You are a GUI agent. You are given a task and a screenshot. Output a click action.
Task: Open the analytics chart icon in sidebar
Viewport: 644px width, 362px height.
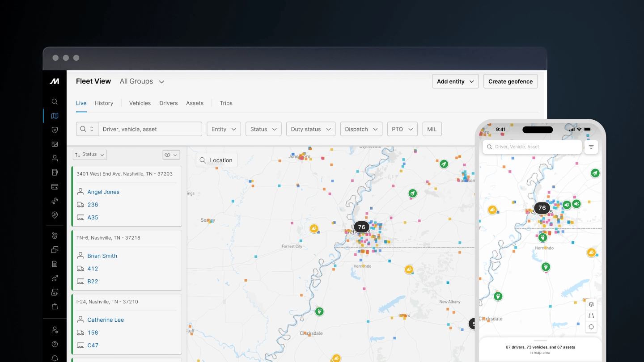pyautogui.click(x=55, y=278)
